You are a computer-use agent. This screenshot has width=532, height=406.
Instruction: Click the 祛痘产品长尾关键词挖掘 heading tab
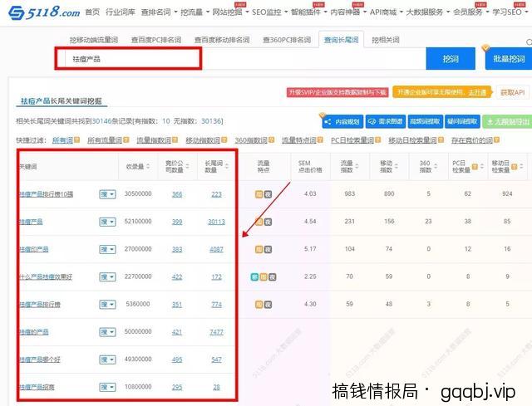point(62,100)
